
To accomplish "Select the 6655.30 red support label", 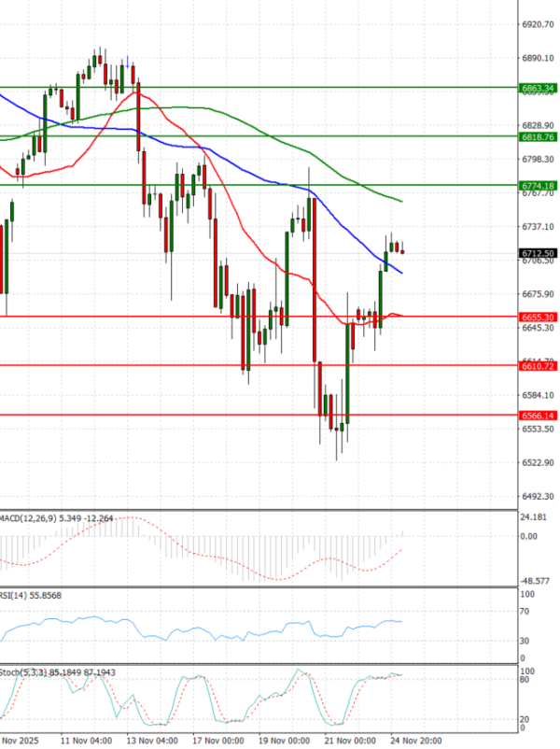I will [538, 318].
